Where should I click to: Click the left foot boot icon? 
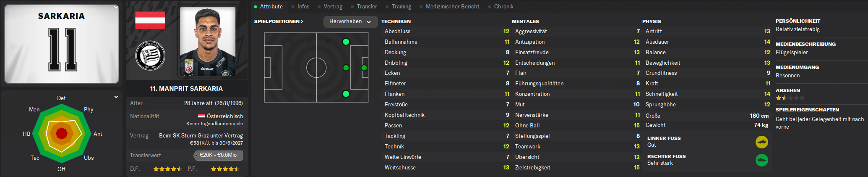pyautogui.click(x=762, y=142)
